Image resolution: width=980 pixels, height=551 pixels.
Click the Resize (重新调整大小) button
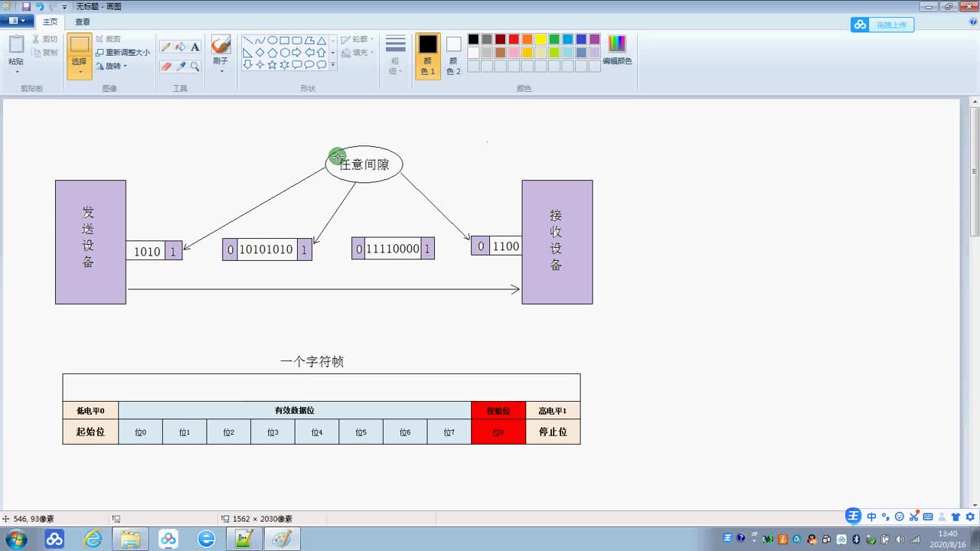122,52
